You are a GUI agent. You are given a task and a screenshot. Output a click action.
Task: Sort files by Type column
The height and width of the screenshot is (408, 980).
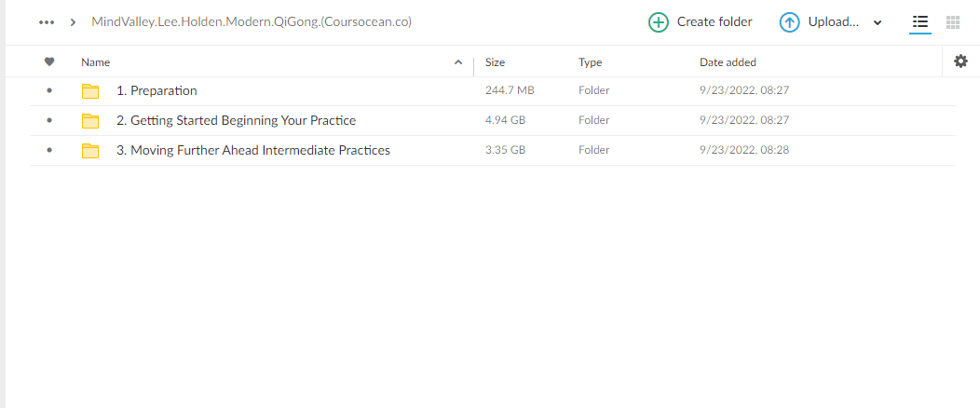click(590, 62)
